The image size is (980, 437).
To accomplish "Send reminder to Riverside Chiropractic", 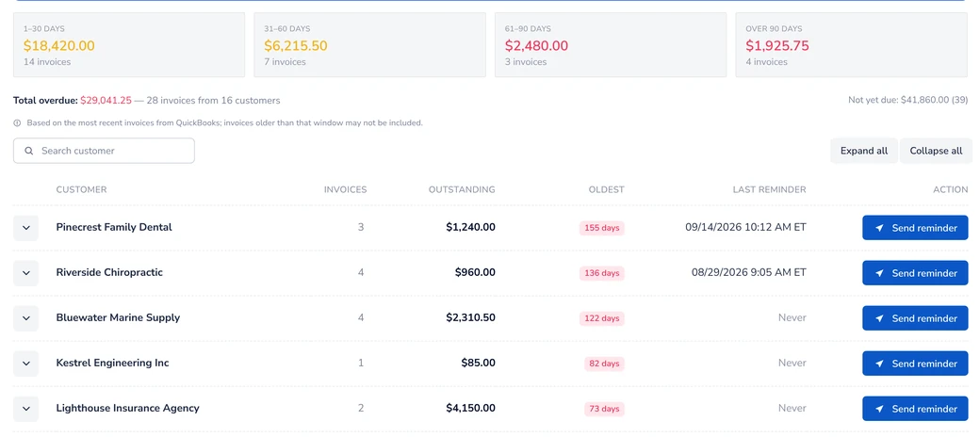I will point(915,273).
